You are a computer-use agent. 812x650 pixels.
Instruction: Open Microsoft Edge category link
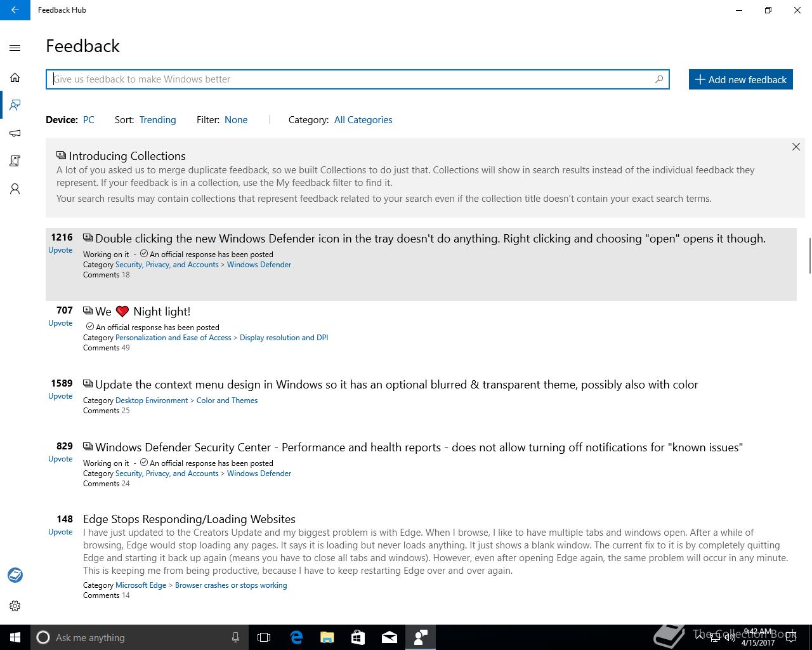[x=141, y=585]
